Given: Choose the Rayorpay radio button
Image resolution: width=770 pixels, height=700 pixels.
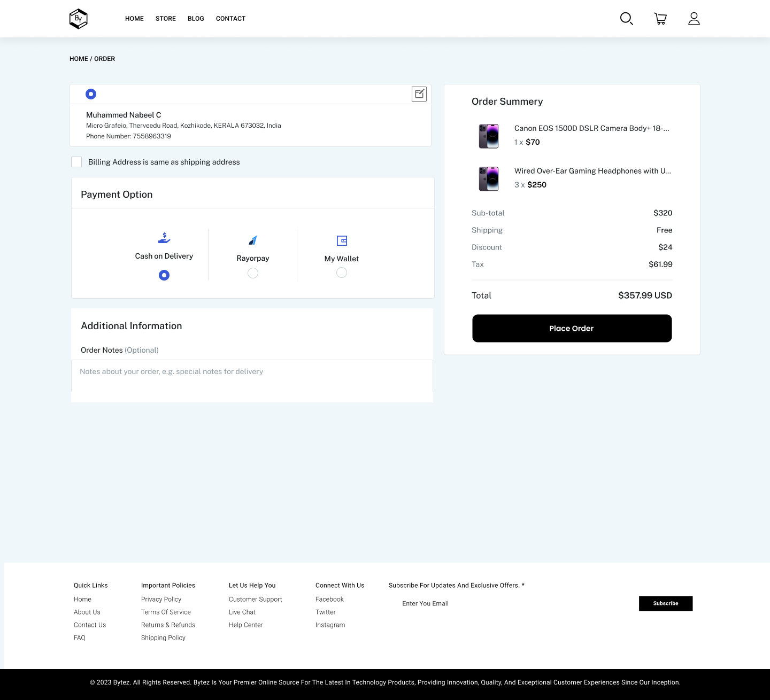Looking at the screenshot, I should pos(253,273).
